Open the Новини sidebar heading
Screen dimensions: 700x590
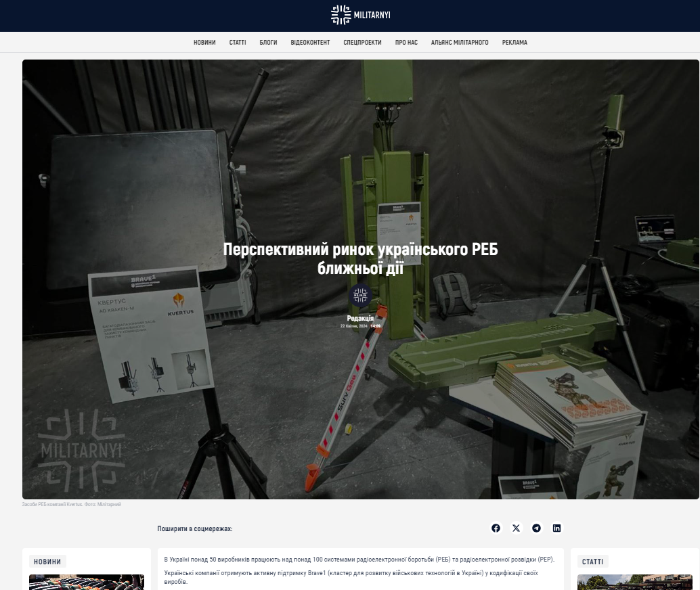[x=47, y=562]
